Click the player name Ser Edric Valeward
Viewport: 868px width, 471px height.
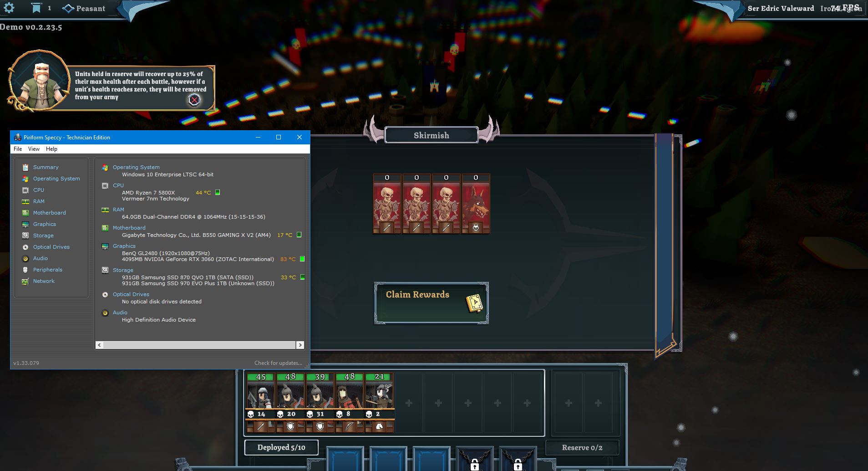[781, 8]
